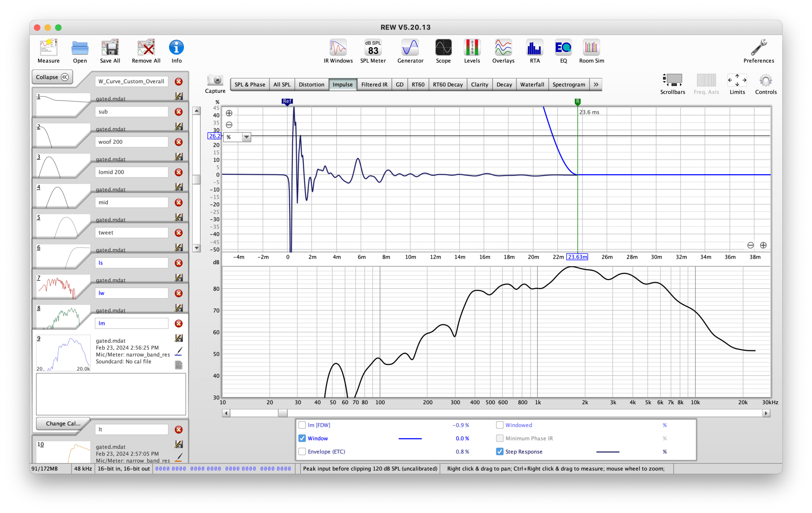
Task: Open measurement 9 notes icon
Action: pos(179,365)
